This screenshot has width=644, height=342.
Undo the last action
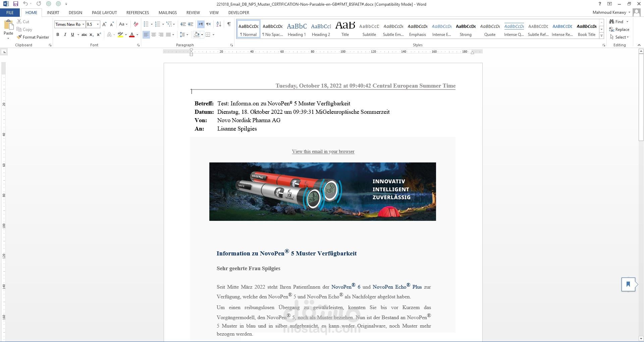point(25,4)
